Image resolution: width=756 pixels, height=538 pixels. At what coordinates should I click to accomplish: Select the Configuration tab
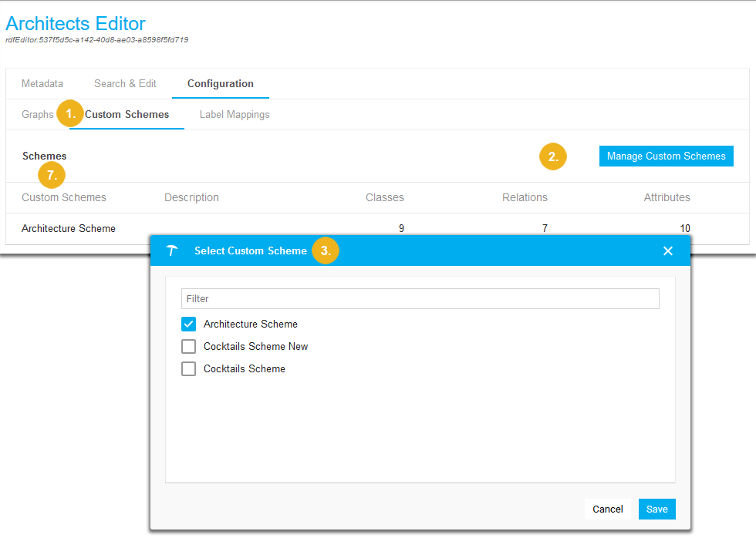[x=220, y=83]
